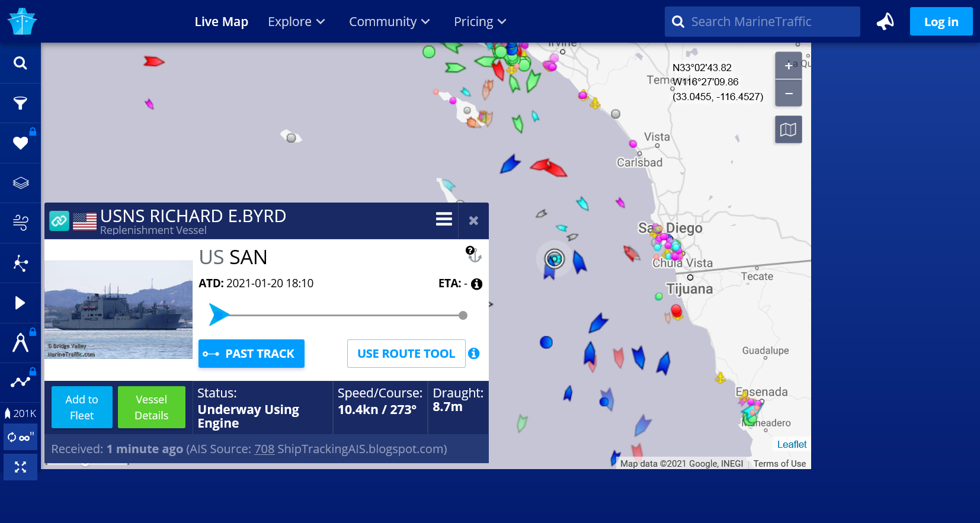Screen dimensions: 980x523
Task: Open the sidebar search tool
Action: [x=20, y=63]
